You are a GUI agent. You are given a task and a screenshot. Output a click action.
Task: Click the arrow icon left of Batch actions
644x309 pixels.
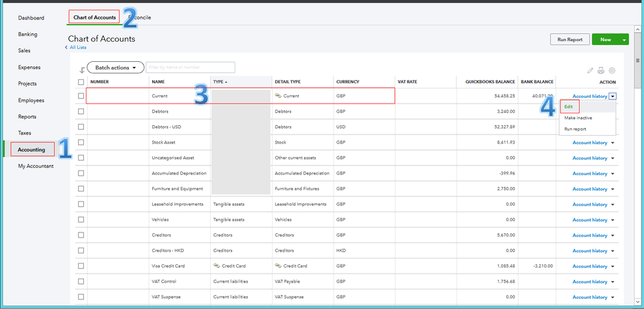(x=81, y=69)
